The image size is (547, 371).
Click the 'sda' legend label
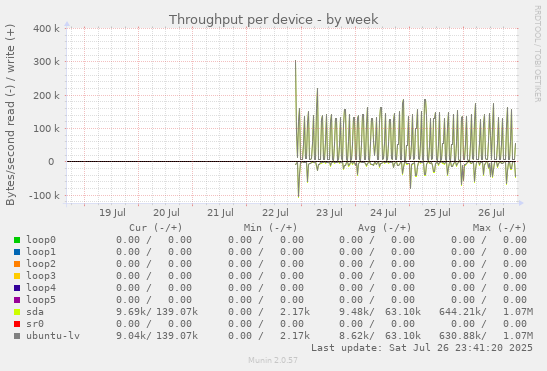click(x=35, y=312)
